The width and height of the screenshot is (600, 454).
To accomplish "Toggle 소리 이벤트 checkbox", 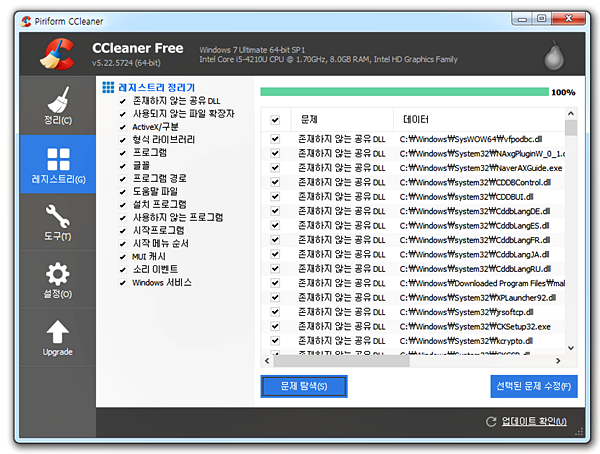I will point(122,270).
